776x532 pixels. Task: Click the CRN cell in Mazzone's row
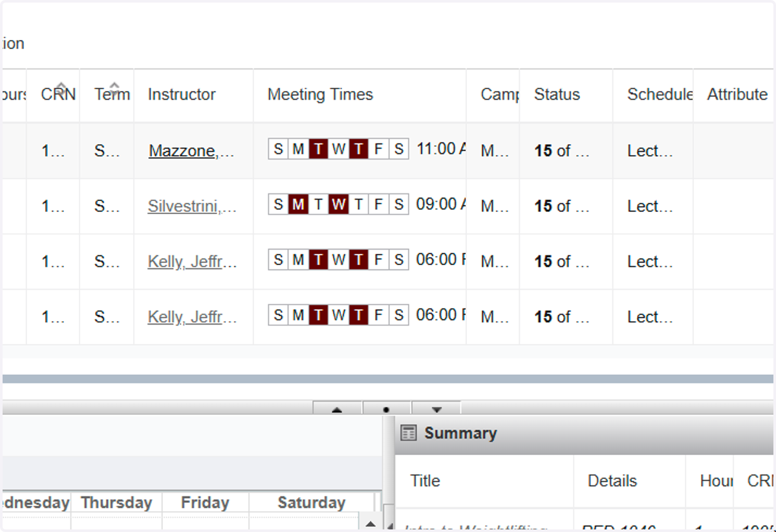(x=53, y=151)
